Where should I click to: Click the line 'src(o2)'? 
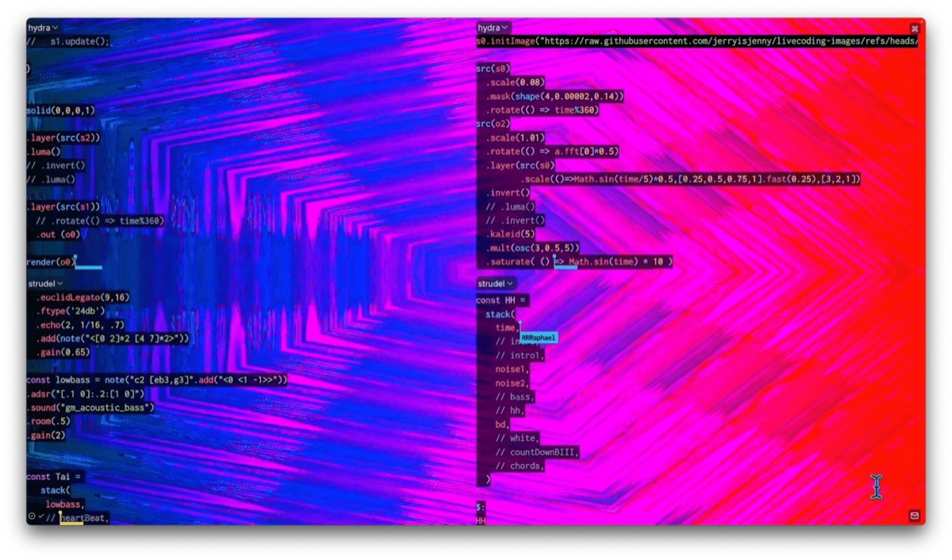pos(493,124)
